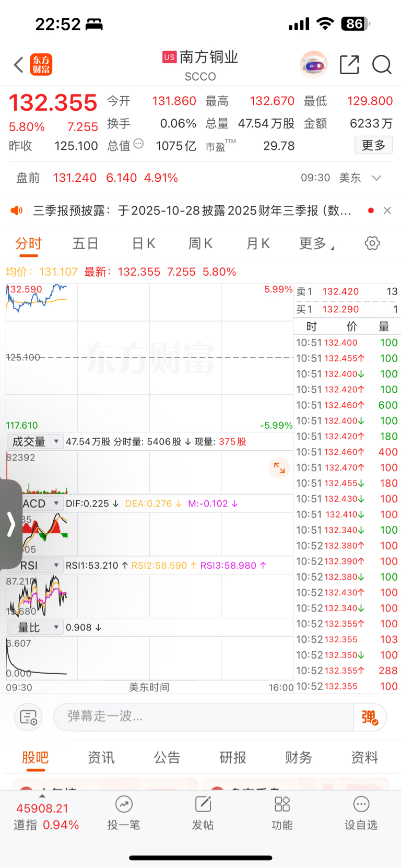Switch to the 五日 chart tab
Screen dimensions: 401x868
click(86, 243)
